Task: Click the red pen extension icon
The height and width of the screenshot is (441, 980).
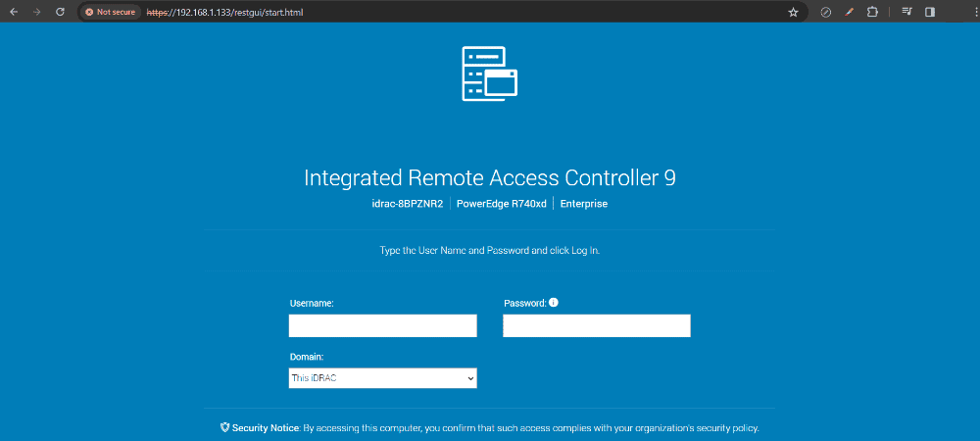Action: coord(849,12)
